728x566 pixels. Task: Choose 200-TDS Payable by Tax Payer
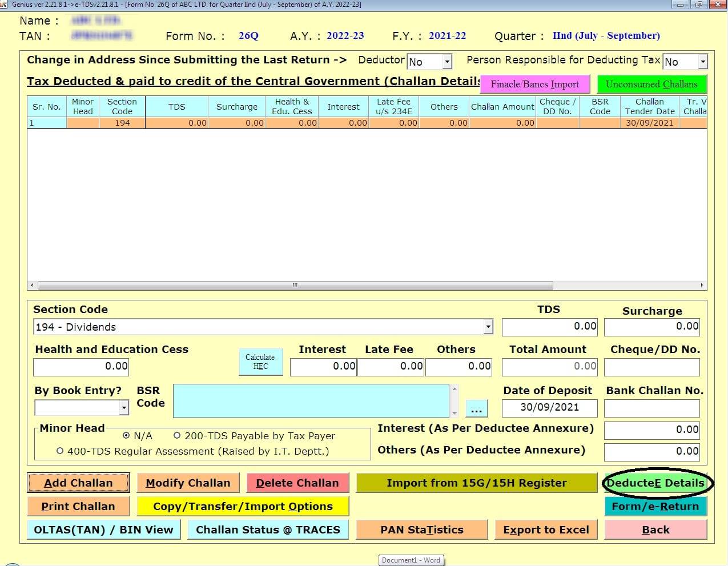pyautogui.click(x=177, y=436)
